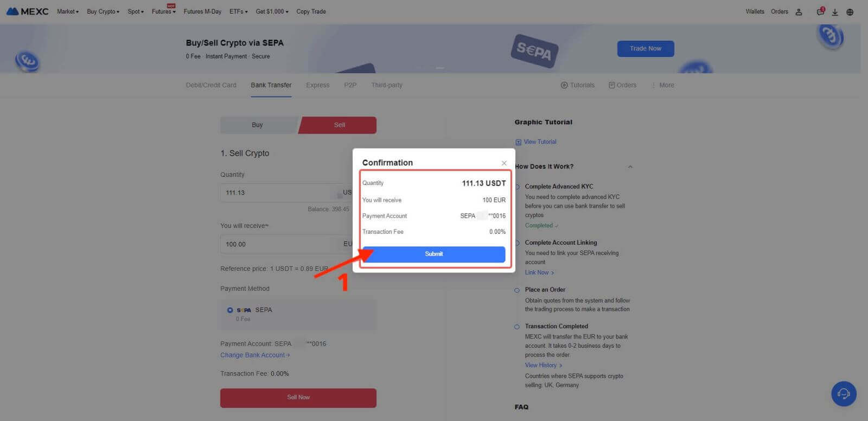Collapse the How Does It Work section

point(630,167)
